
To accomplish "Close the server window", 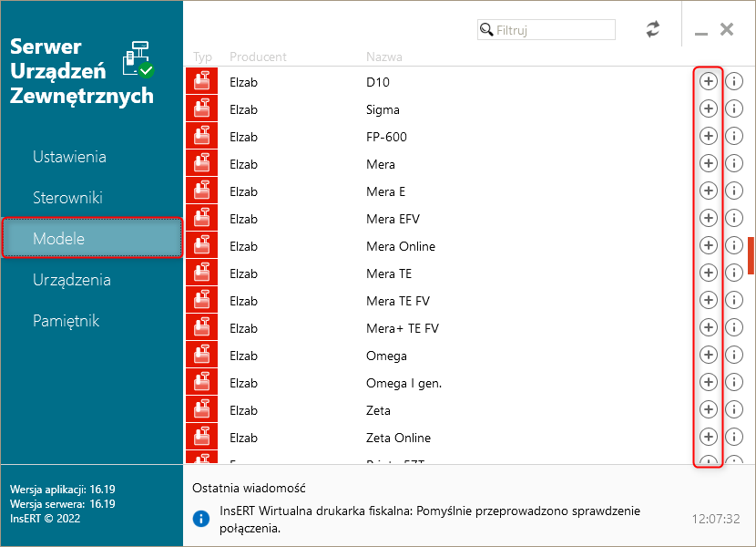I will (727, 29).
